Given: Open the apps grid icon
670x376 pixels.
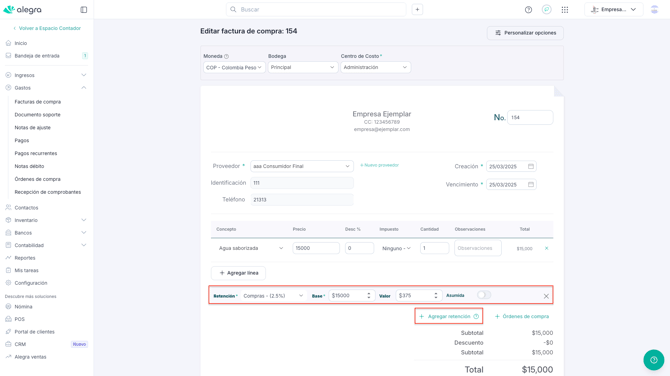Looking at the screenshot, I should coord(565,9).
